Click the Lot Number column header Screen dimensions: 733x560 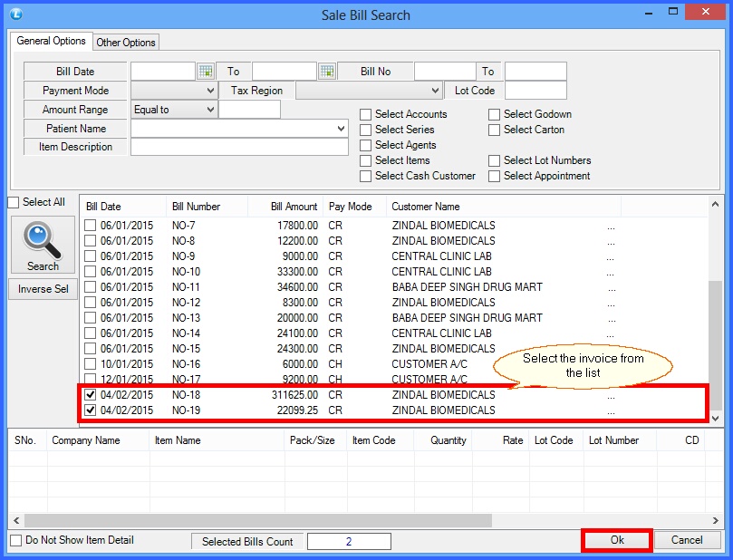click(x=620, y=440)
